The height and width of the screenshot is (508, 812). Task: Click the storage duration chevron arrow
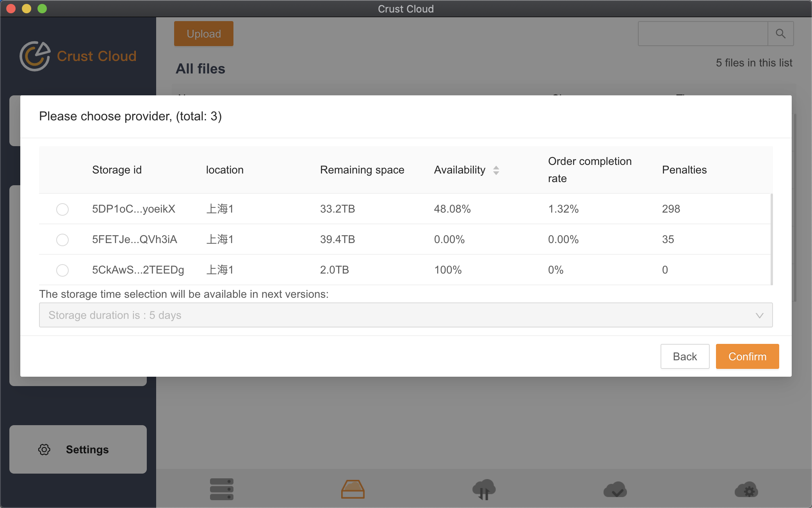pyautogui.click(x=759, y=315)
